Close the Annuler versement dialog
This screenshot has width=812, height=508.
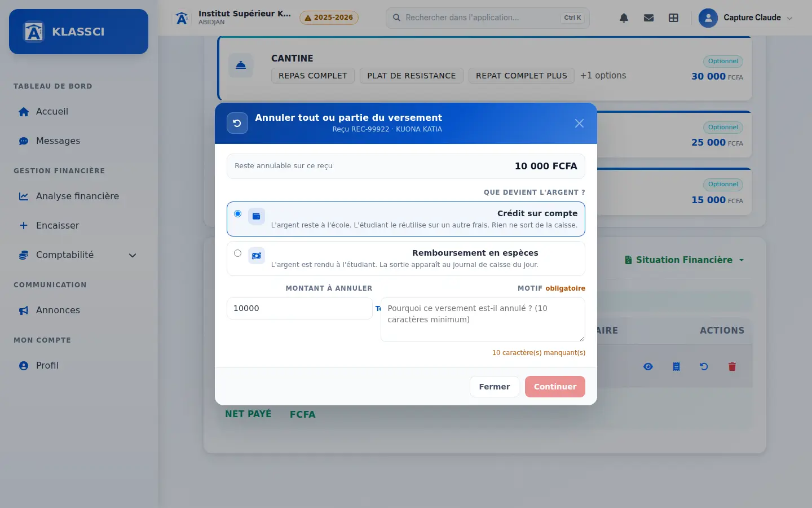pyautogui.click(x=579, y=123)
